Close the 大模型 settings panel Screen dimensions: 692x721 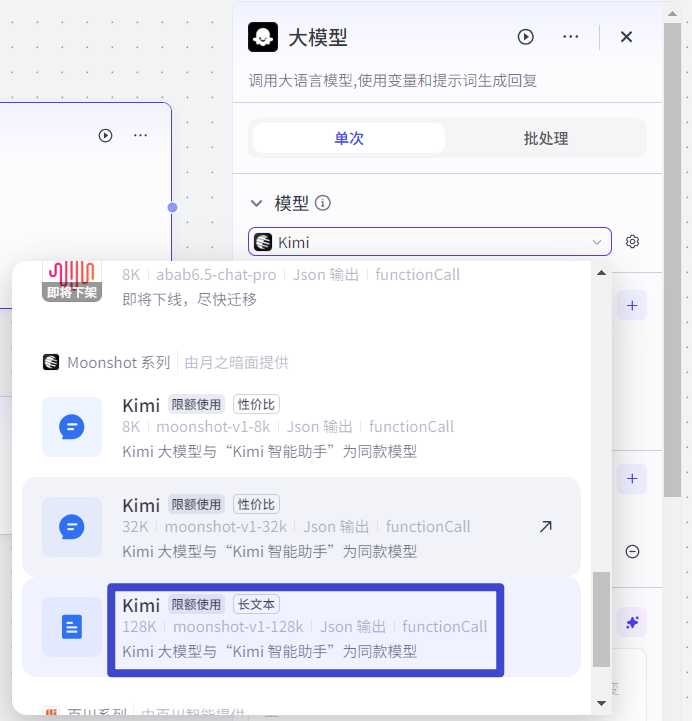(626, 37)
